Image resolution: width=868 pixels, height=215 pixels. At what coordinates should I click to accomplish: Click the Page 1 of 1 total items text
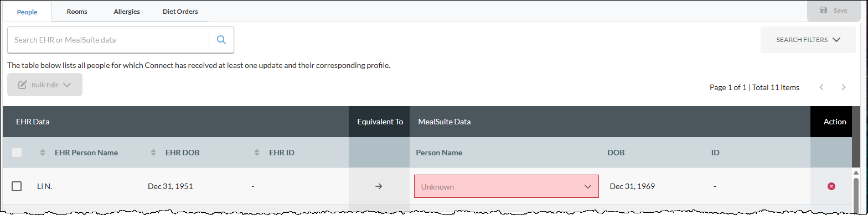pos(755,87)
